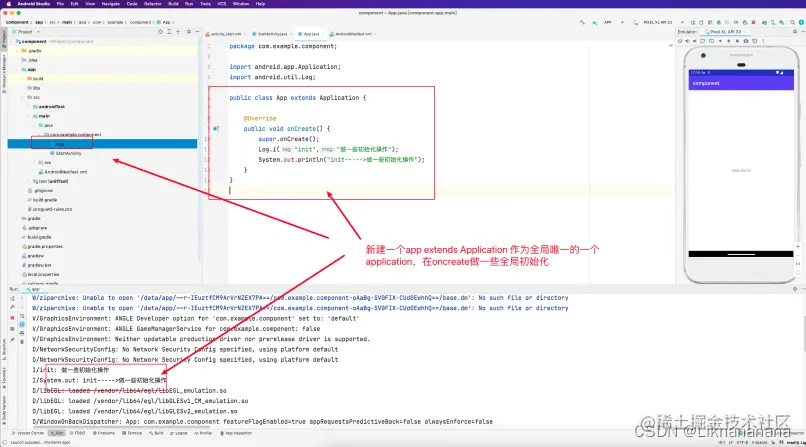Collapse the main folder node

[29, 116]
